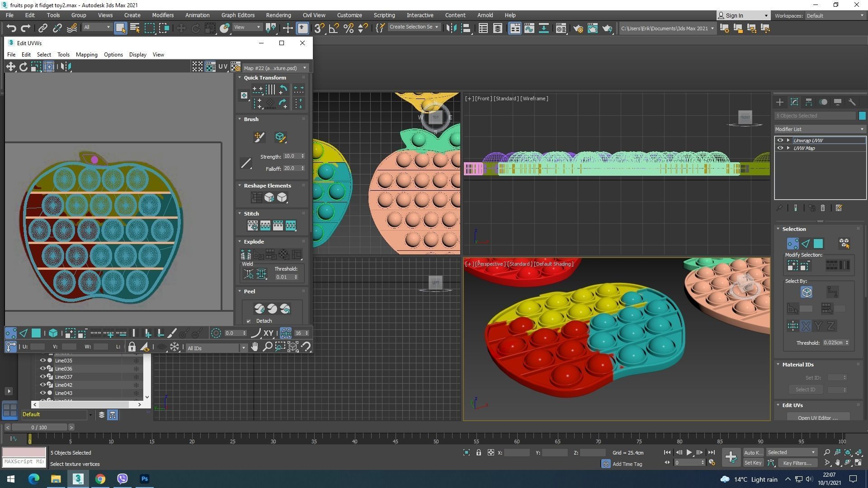Select Polygon sub-object mode in Selection rollout
This screenshot has height=488, width=868.
pyautogui.click(x=818, y=244)
